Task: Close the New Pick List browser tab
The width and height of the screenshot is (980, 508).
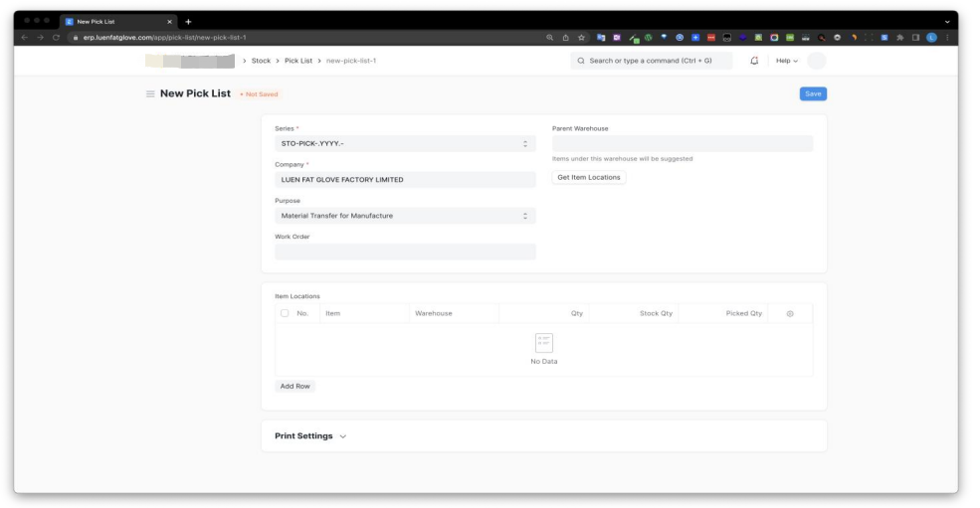Action: (x=169, y=21)
